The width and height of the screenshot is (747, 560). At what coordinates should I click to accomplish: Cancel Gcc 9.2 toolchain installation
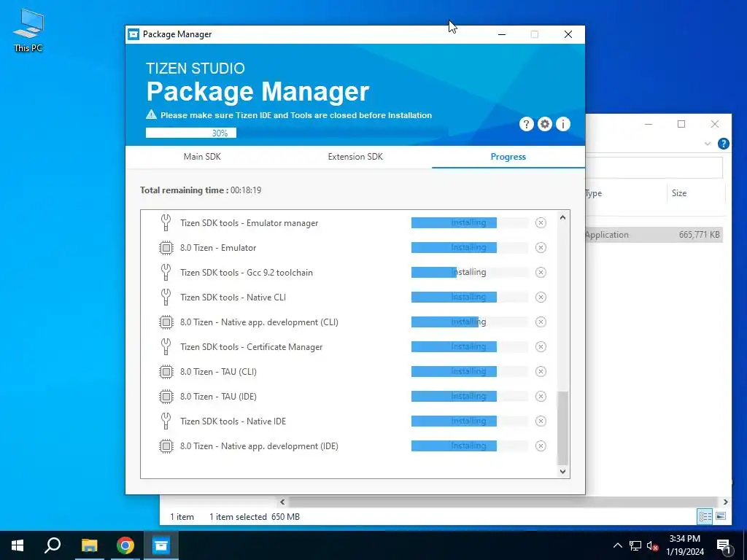(x=541, y=273)
